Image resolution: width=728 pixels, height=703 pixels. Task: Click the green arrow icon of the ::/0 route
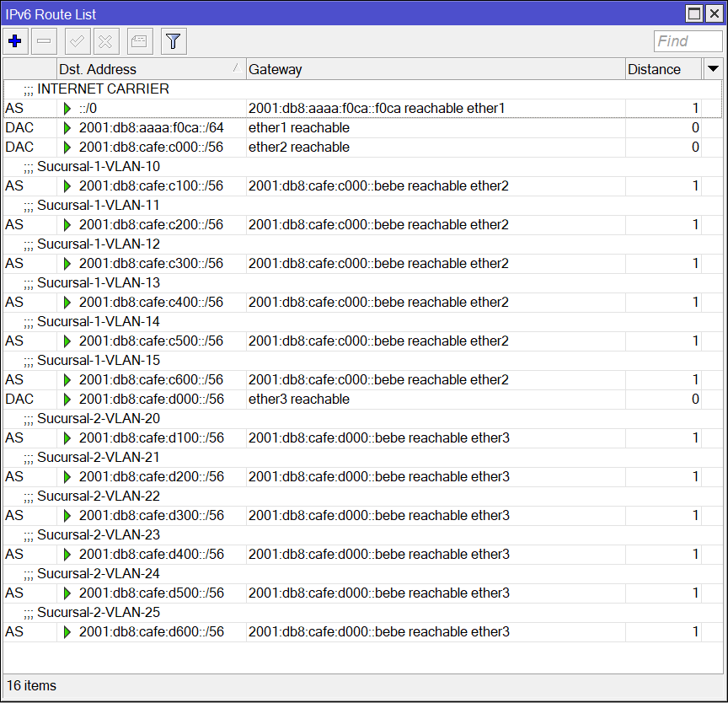pos(67,108)
